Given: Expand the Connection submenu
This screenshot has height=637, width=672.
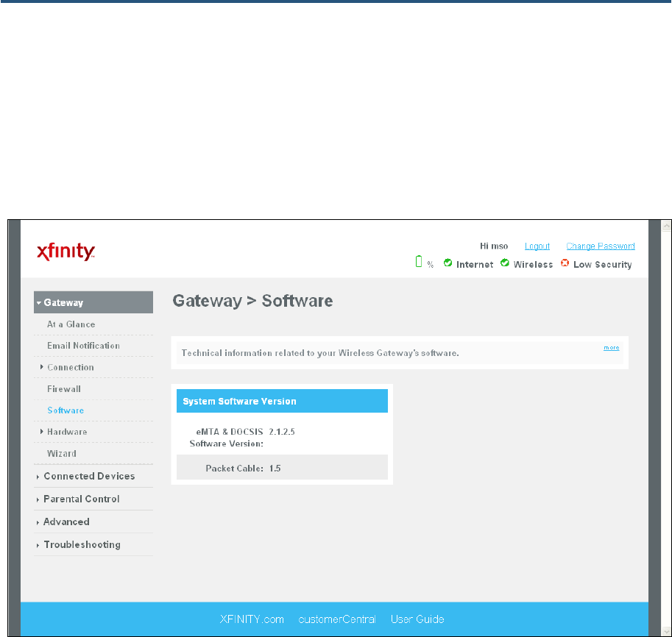Looking at the screenshot, I should click(70, 367).
